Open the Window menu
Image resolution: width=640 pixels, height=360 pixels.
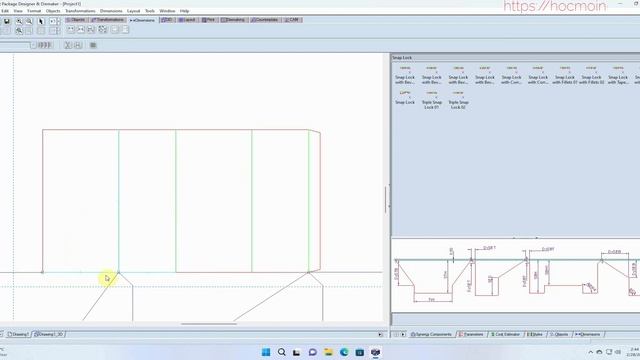tap(167, 11)
